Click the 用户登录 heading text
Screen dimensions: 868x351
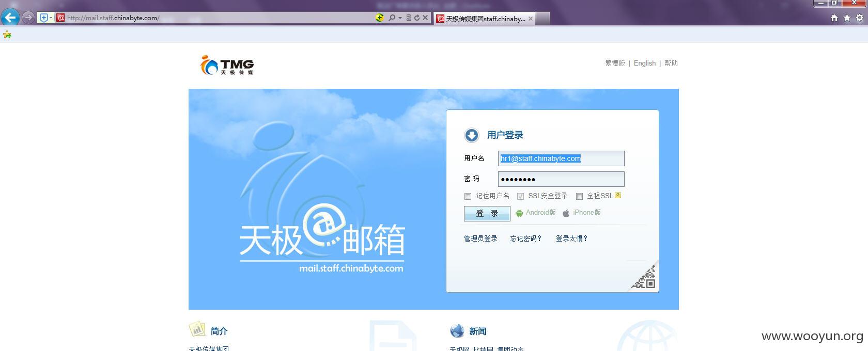pos(505,135)
